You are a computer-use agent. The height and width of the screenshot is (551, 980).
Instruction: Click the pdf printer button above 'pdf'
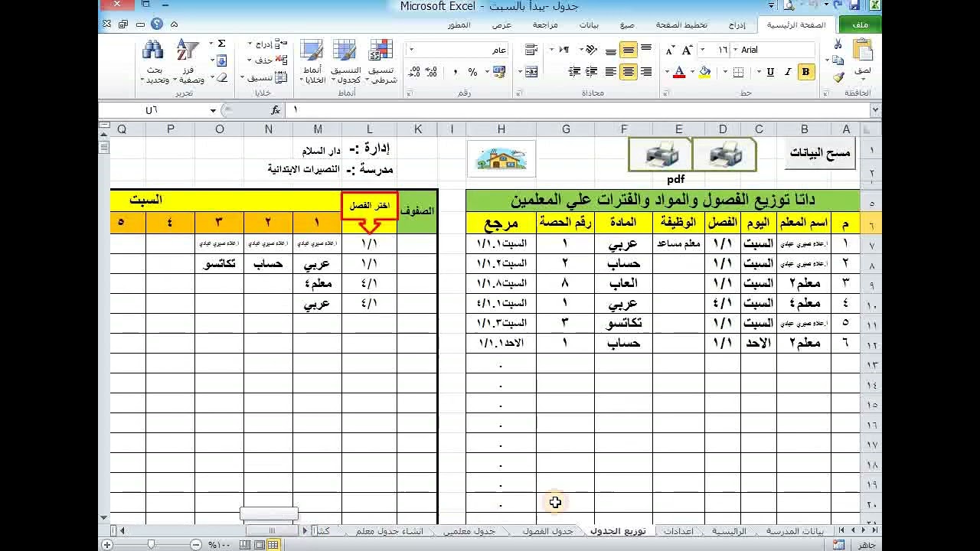tap(660, 155)
